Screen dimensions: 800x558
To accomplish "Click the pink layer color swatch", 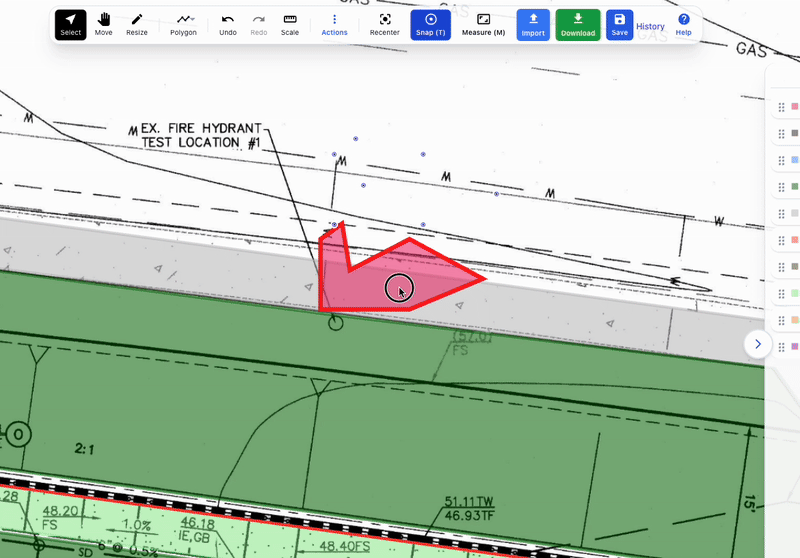I will [795, 106].
